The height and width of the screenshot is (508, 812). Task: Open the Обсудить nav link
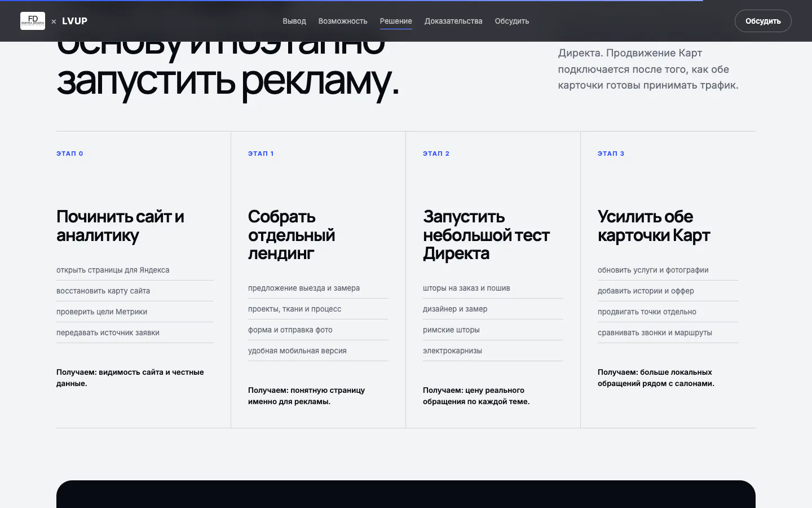[512, 21]
